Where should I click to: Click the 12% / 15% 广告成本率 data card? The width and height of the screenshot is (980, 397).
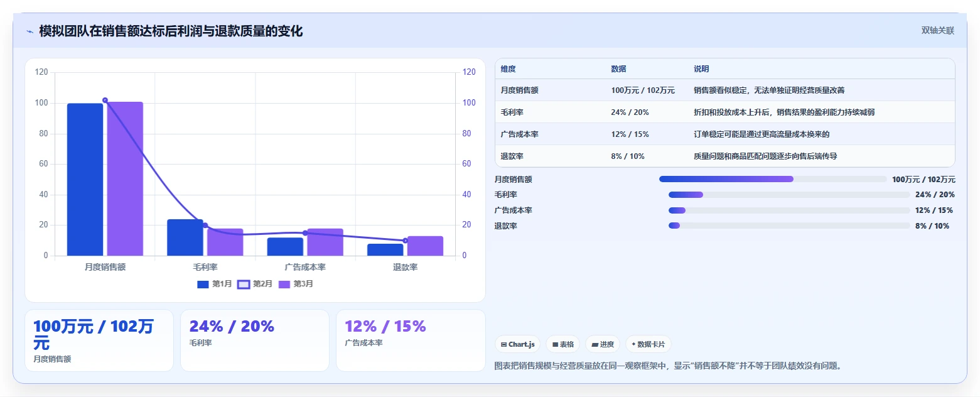click(411, 340)
